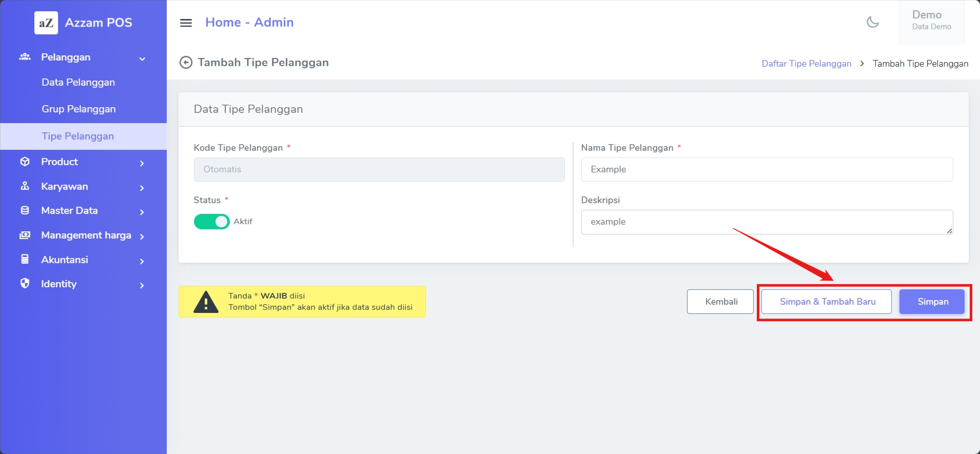Open Daftar Tipe Pelanggan breadcrumb link

coord(806,64)
